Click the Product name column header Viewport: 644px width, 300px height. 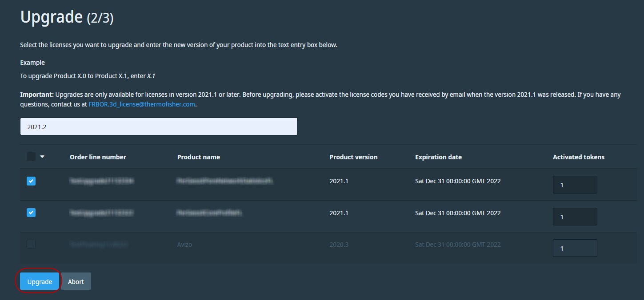coord(198,157)
